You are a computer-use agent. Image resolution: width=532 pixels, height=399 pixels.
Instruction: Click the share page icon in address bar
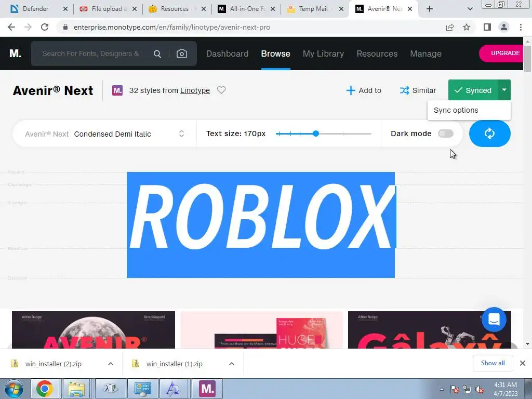(450, 27)
